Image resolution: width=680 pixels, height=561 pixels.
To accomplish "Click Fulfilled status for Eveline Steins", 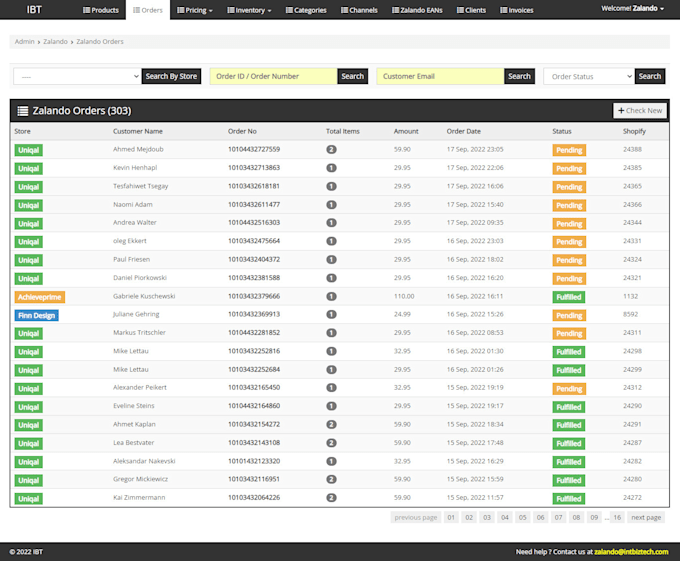I will (569, 407).
